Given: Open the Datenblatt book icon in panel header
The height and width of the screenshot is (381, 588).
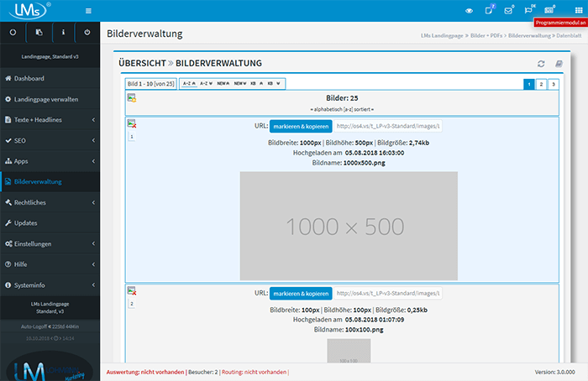Looking at the screenshot, I should point(559,64).
